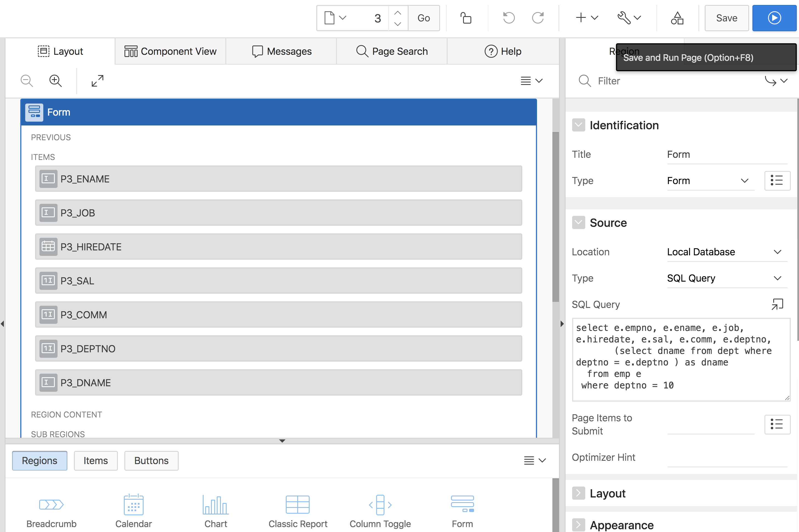
Task: Click the Redo arrow icon
Action: pos(538,18)
